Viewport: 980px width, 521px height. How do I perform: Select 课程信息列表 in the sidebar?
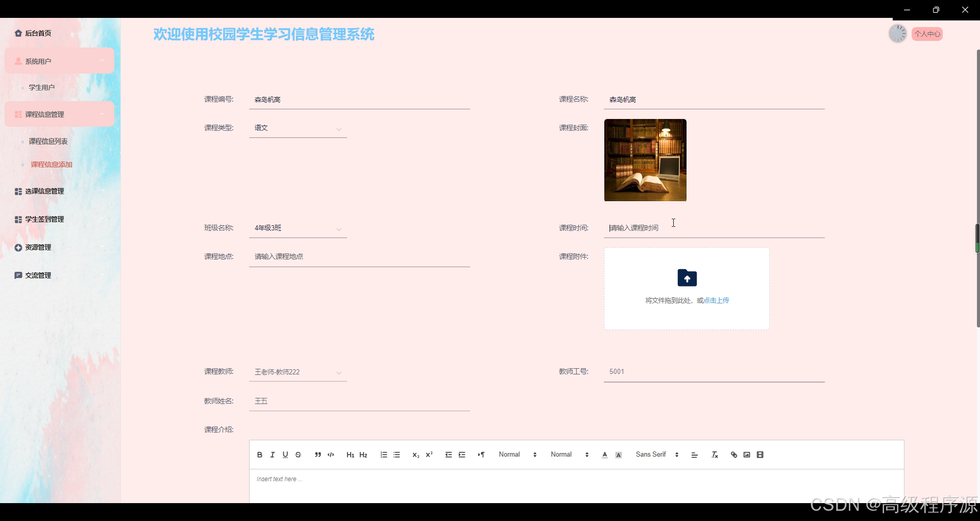(x=48, y=141)
